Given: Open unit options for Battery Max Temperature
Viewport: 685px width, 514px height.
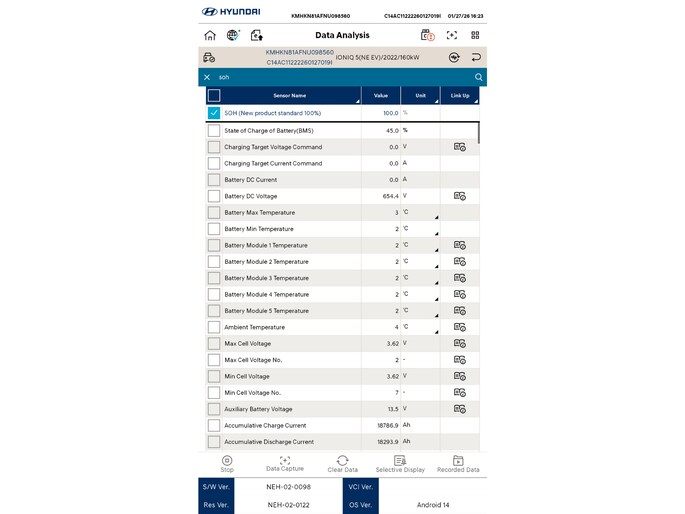Looking at the screenshot, I should (420, 212).
